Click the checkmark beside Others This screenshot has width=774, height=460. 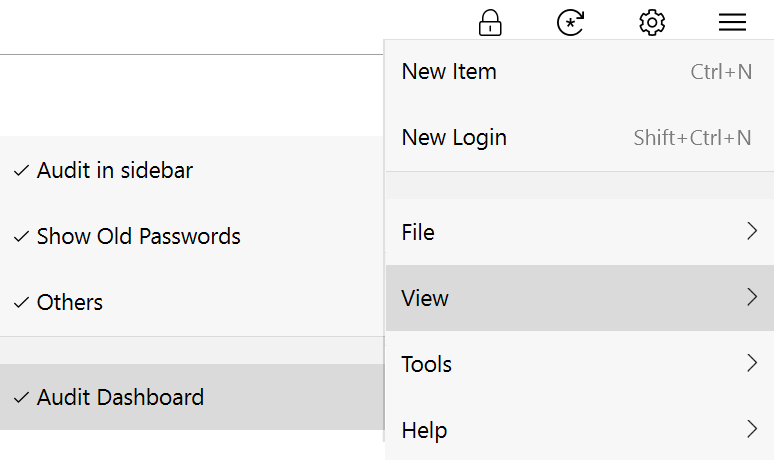click(21, 303)
